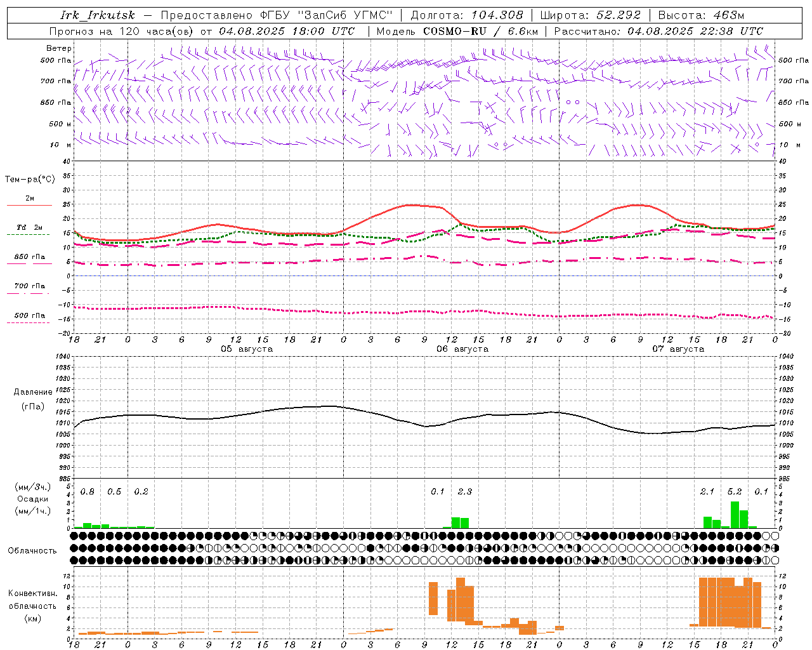The width and height of the screenshot is (812, 650).
Task: Click the 2.1 precipitation total
Action: pyautogui.click(x=707, y=492)
